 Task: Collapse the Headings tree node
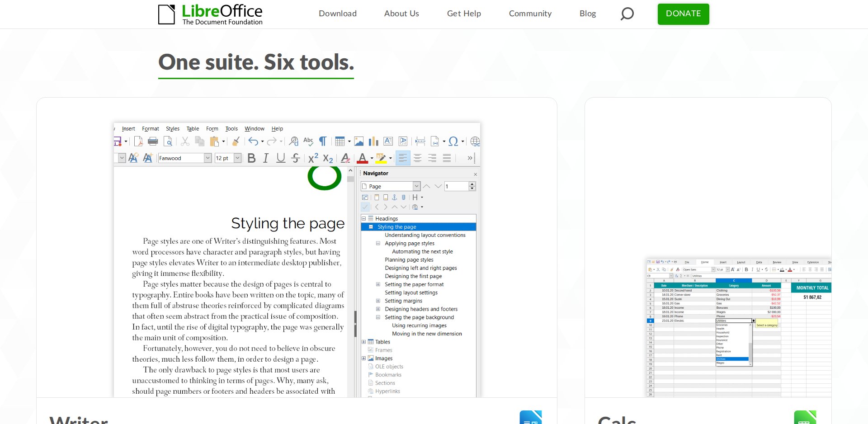point(363,218)
